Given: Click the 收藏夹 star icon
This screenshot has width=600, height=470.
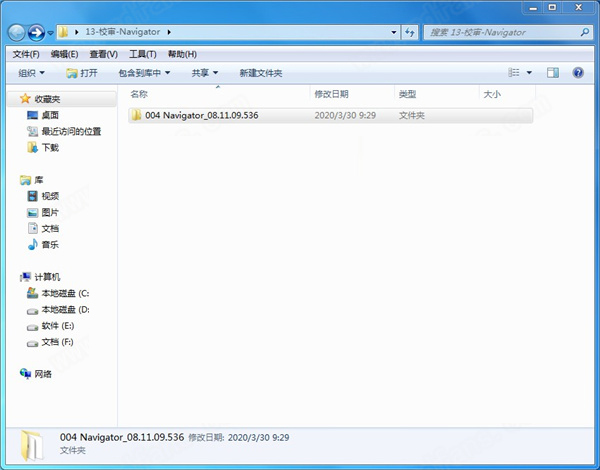Looking at the screenshot, I should [25, 99].
